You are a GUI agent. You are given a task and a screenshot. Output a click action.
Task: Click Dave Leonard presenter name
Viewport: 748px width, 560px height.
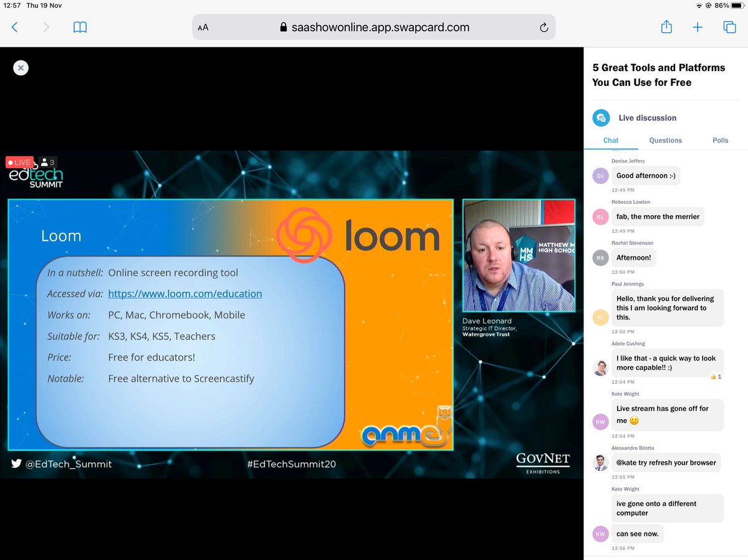pos(487,321)
